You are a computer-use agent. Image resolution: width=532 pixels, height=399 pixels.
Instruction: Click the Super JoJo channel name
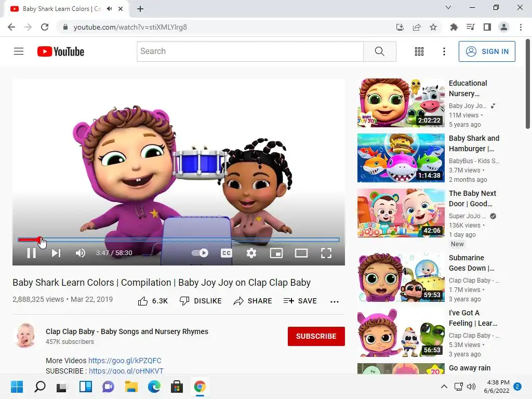click(467, 216)
